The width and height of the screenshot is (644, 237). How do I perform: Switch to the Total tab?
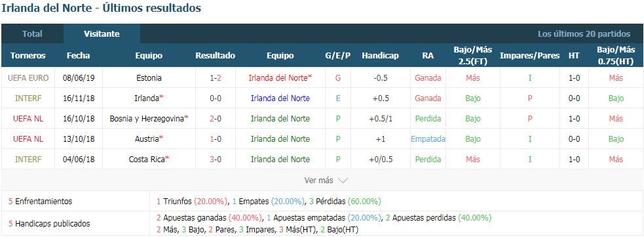tap(33, 33)
